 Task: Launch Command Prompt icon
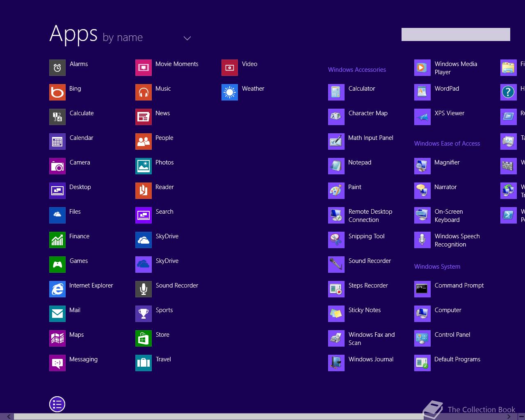(x=422, y=289)
